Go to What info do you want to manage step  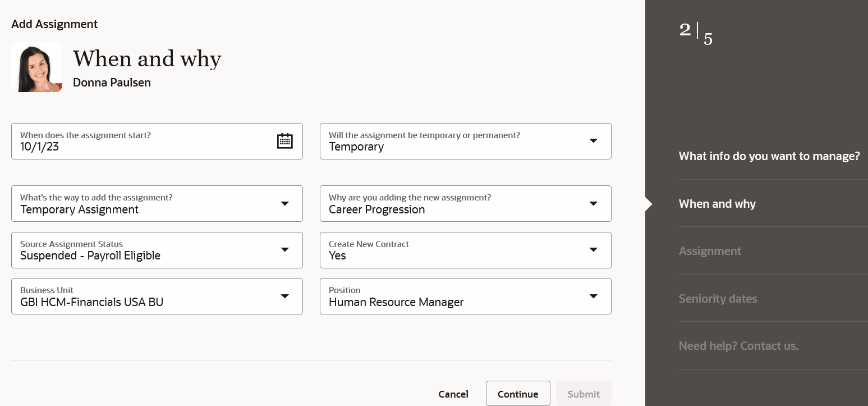click(x=769, y=156)
